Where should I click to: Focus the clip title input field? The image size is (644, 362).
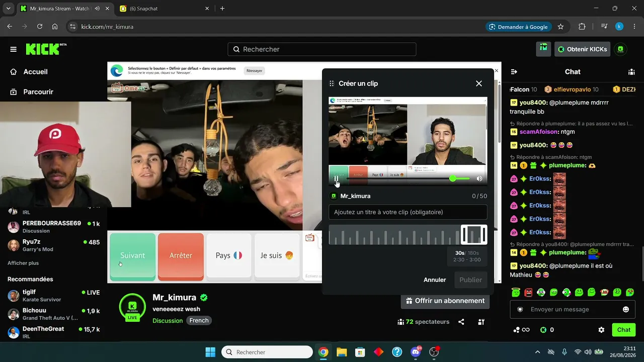(x=408, y=212)
